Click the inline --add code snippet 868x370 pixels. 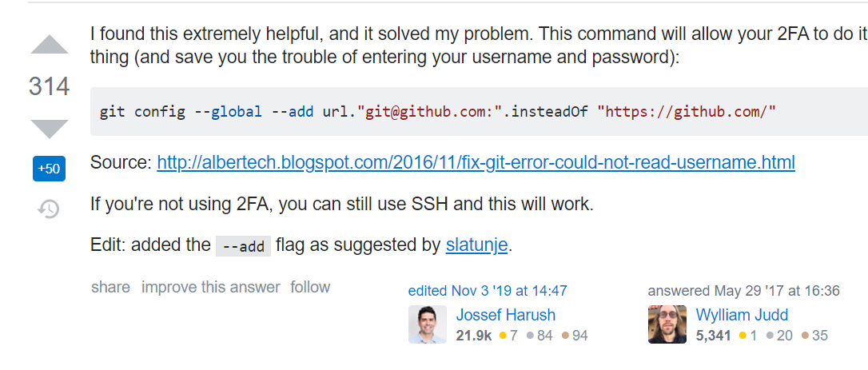[x=243, y=246]
